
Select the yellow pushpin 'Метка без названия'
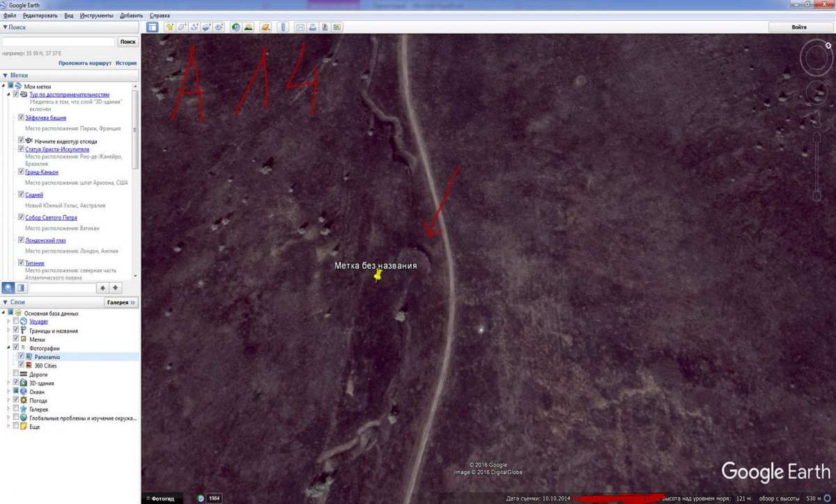click(378, 276)
